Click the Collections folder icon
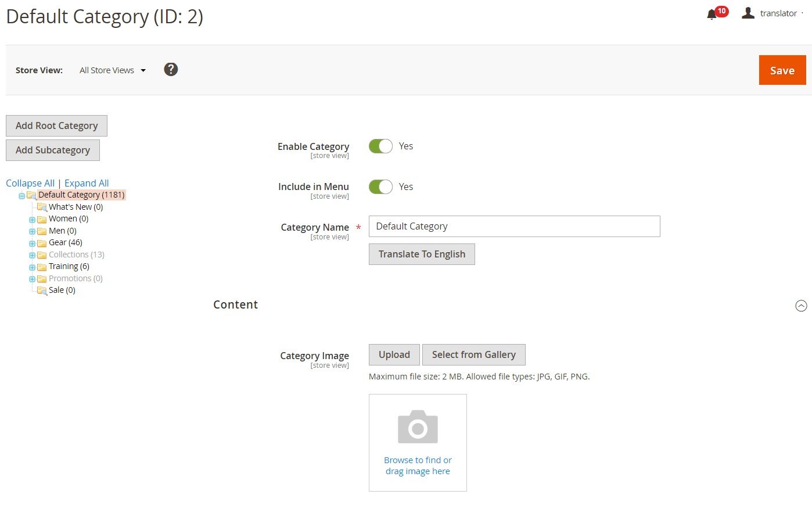Image resolution: width=812 pixels, height=516 pixels. (42, 255)
